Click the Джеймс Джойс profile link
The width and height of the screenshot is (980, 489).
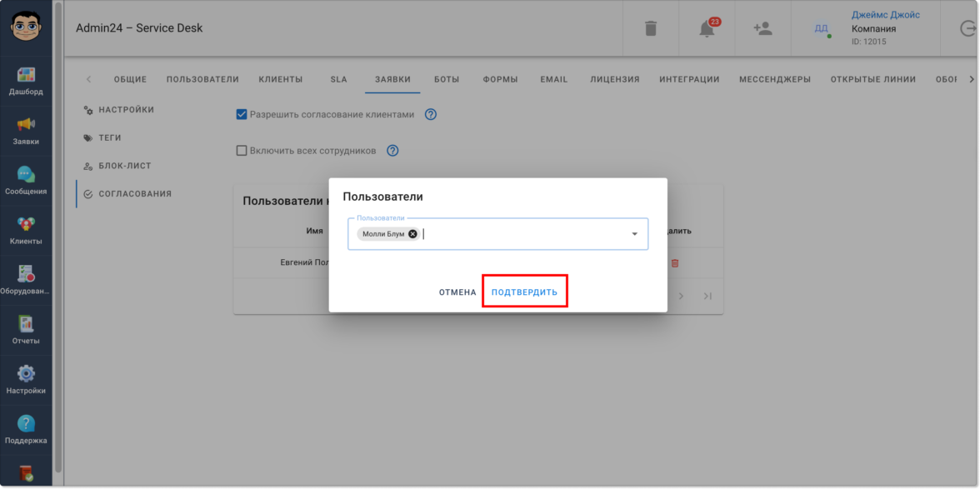tap(886, 15)
